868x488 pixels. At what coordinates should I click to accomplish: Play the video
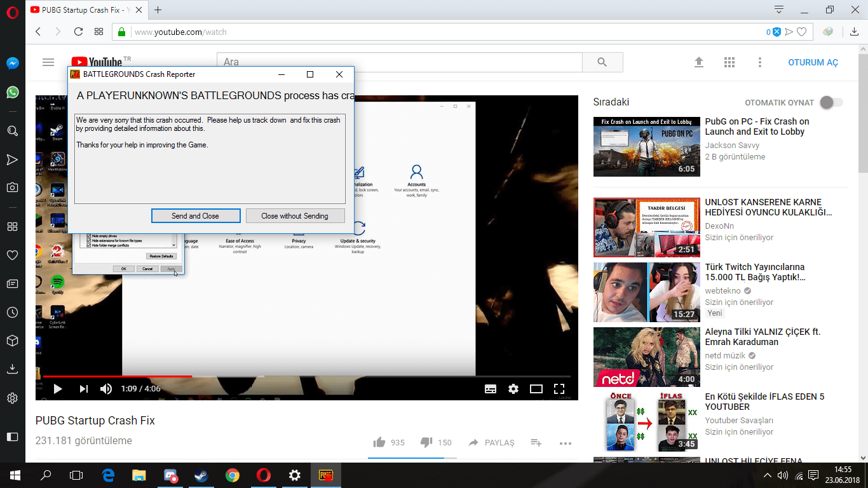[x=58, y=389]
